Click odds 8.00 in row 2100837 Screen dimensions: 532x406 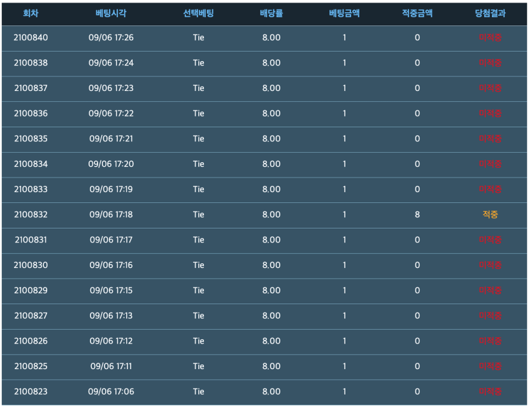271,88
